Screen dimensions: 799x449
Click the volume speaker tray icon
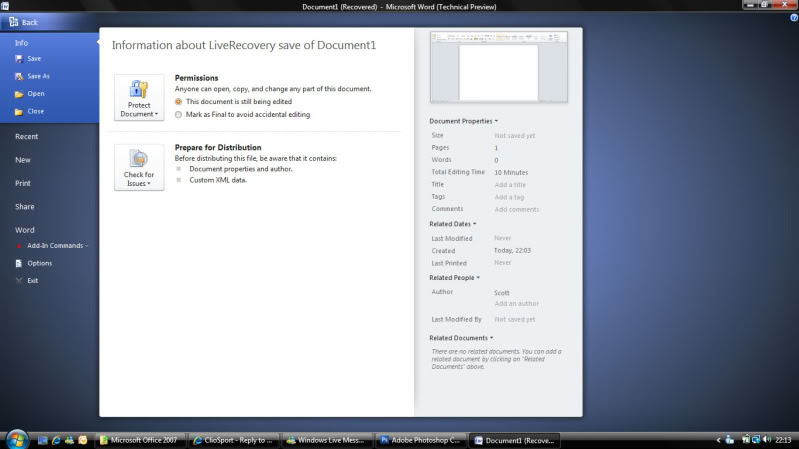[x=767, y=439]
